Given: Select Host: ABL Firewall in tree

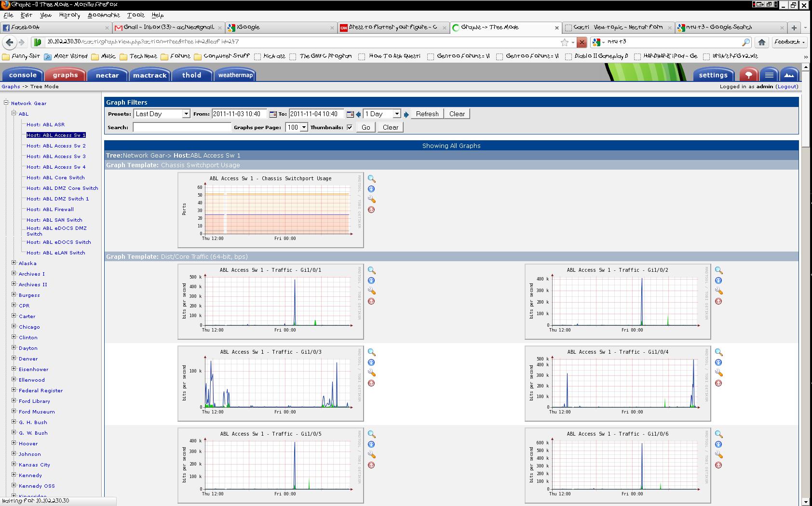Looking at the screenshot, I should click(x=50, y=209).
